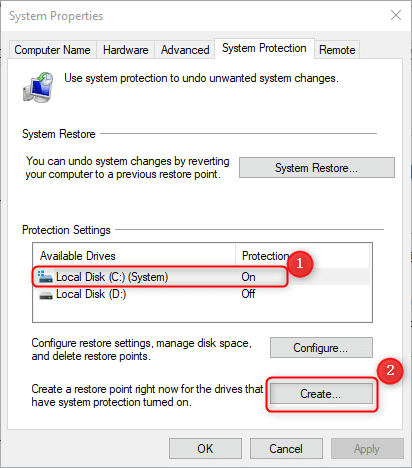
Task: Select Local Disk (C:) (System) row
Action: [202, 277]
